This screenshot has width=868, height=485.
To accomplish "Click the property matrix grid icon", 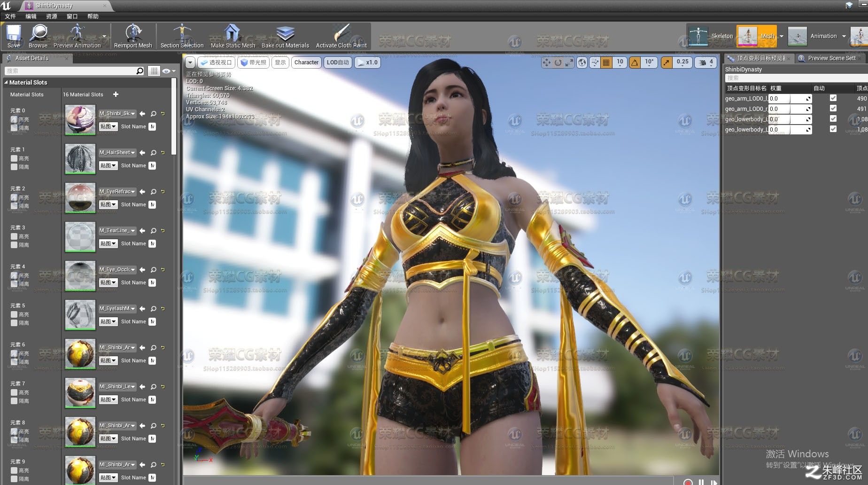I will pos(154,71).
